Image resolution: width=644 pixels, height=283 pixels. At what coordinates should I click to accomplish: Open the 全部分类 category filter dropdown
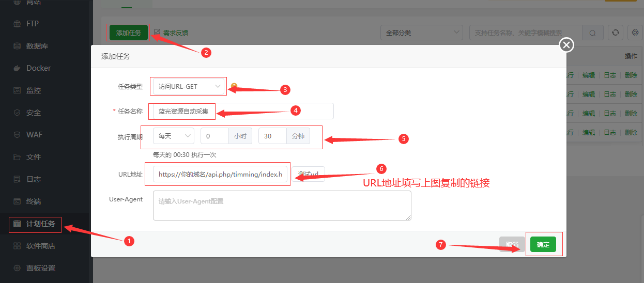pyautogui.click(x=421, y=33)
